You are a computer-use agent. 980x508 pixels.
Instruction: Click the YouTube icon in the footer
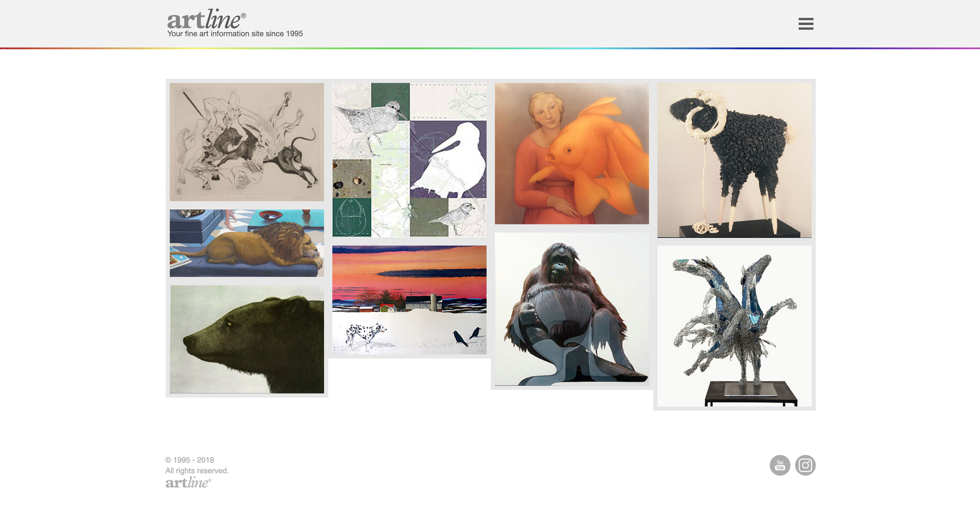780,465
